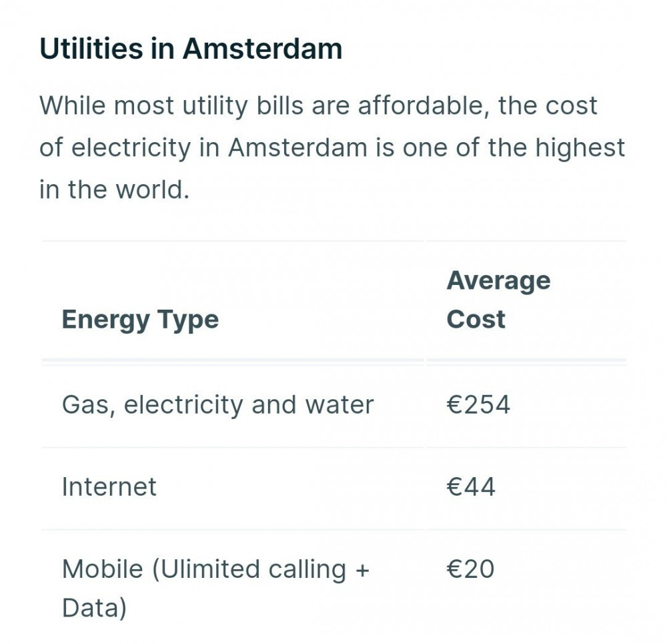
Task: Click the word "electricity" in the intro paragraph
Action: (131, 147)
